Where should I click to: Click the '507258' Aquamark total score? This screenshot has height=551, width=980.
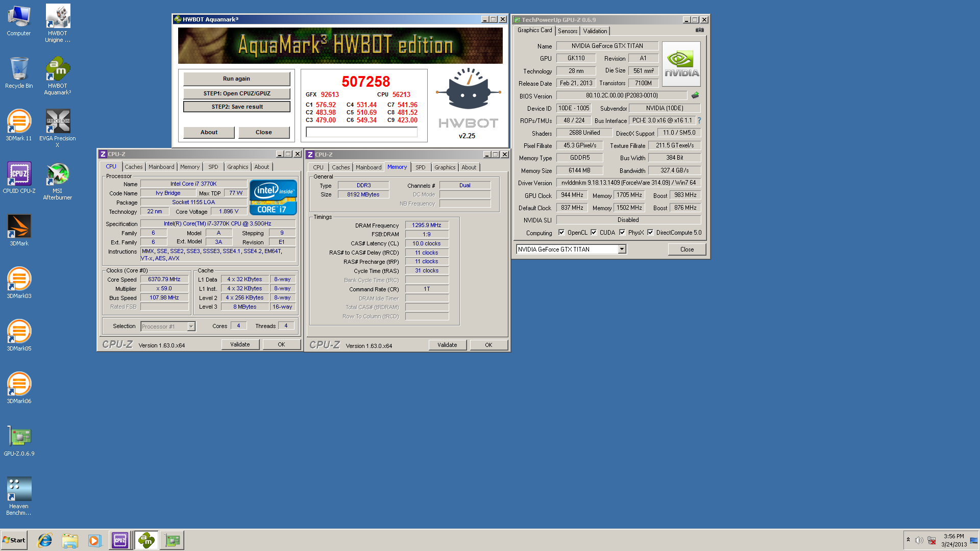366,82
